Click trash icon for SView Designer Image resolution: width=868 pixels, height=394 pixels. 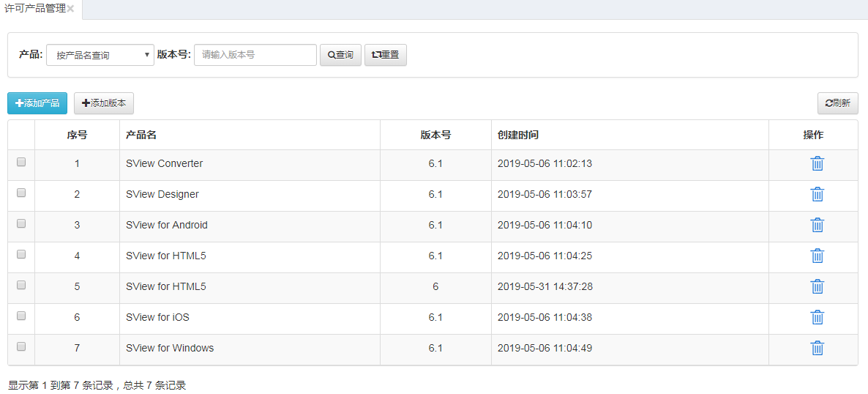tap(817, 195)
